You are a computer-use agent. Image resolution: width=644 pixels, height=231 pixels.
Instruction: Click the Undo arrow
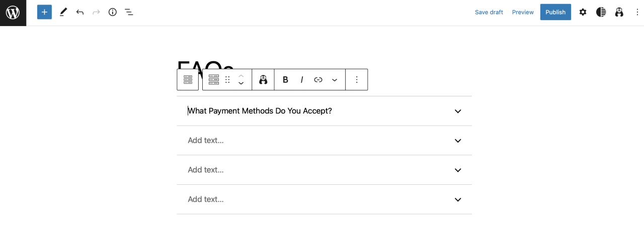point(79,12)
